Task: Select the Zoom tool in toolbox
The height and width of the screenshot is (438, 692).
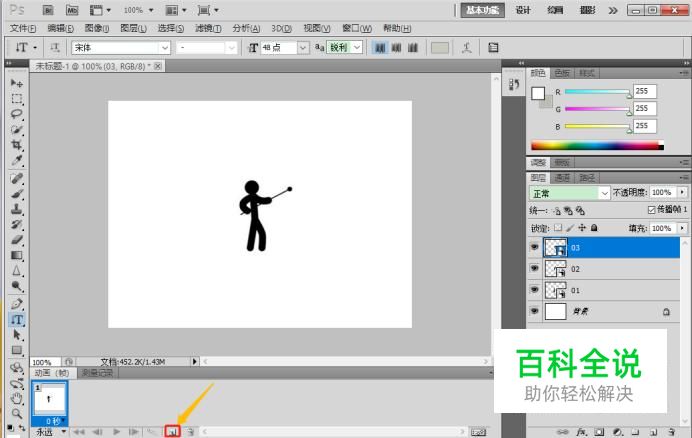Action: click(x=17, y=411)
